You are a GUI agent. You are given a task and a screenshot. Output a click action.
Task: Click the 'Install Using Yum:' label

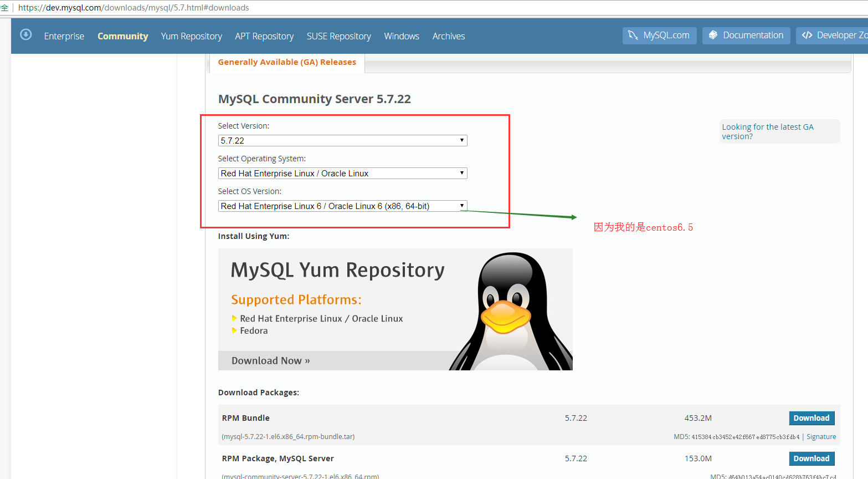254,236
